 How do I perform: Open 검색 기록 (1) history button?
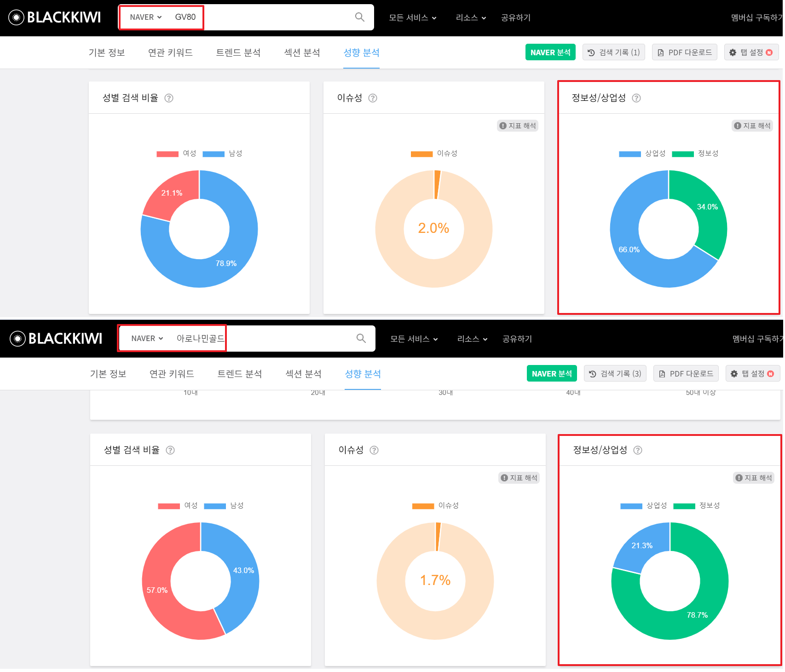pyautogui.click(x=614, y=52)
